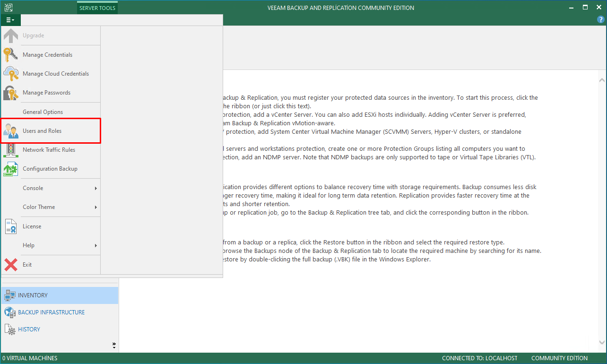Select Configuration Backup menu item
This screenshot has width=607, height=364.
point(51,169)
